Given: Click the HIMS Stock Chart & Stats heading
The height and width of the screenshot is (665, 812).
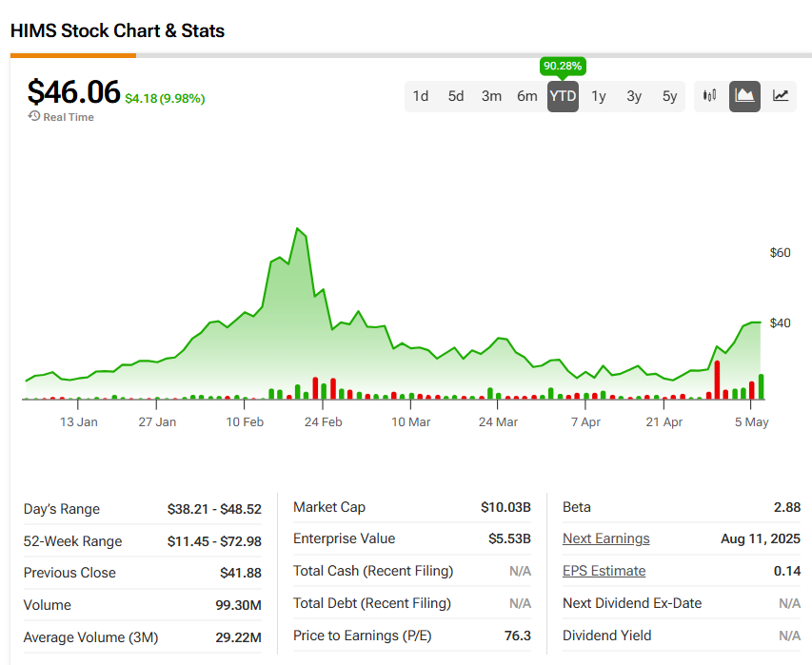Looking at the screenshot, I should coord(117,31).
